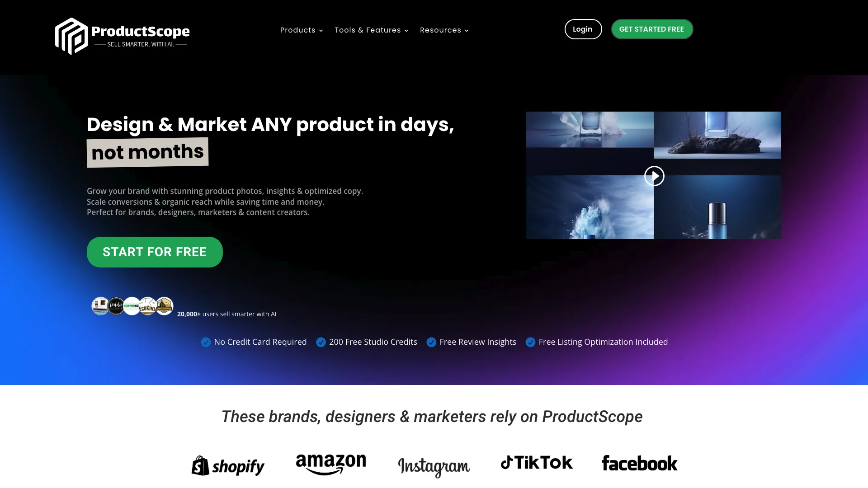Image resolution: width=868 pixels, height=488 pixels.
Task: Click the START FOR FREE button
Action: coord(155,251)
